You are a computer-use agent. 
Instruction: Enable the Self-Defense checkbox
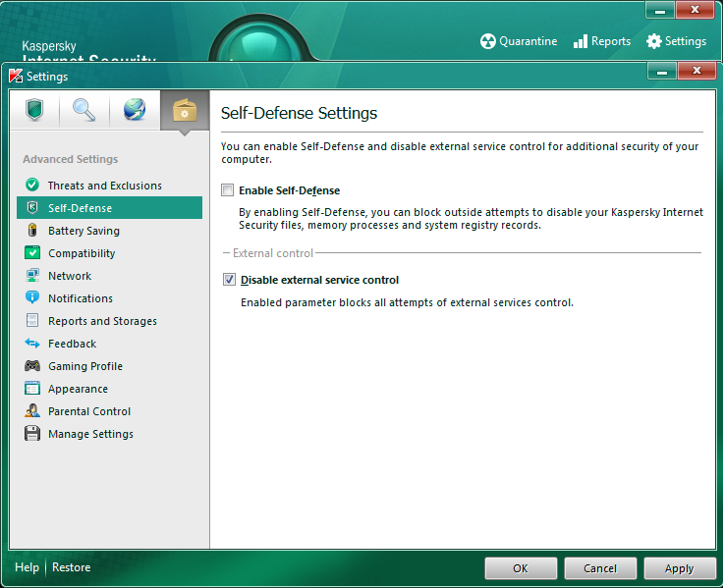click(227, 189)
